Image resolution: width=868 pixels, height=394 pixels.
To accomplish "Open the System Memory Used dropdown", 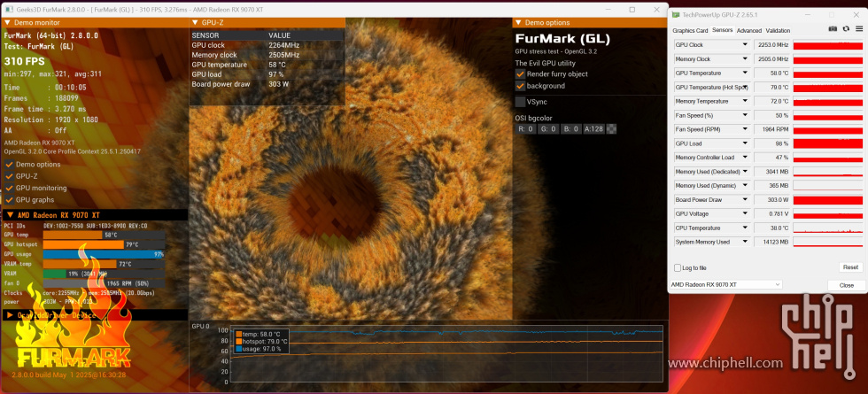I will coord(745,242).
